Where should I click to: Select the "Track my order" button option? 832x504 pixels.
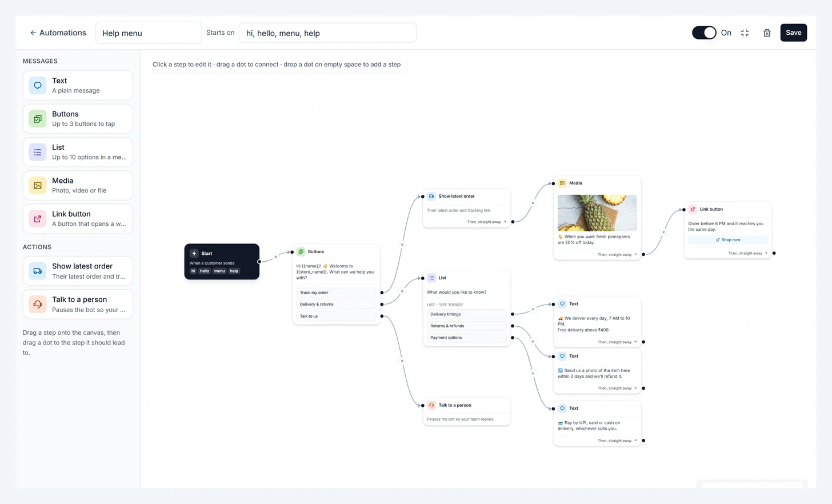(336, 293)
